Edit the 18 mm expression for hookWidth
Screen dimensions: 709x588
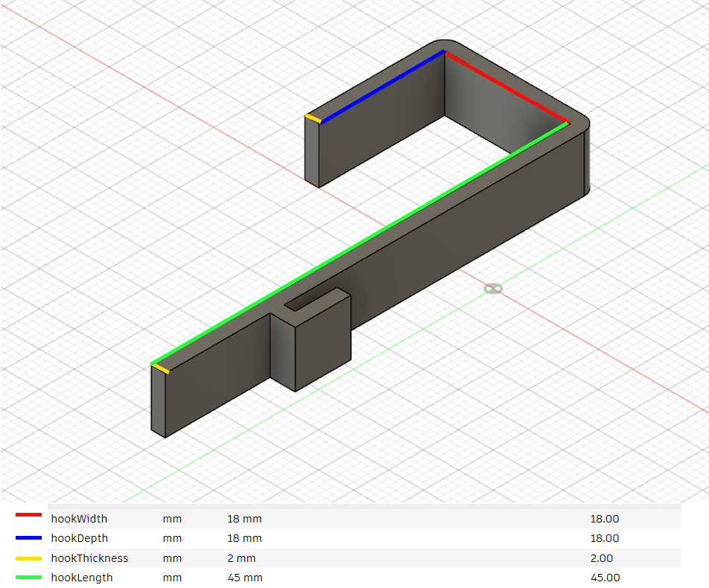coord(244,519)
